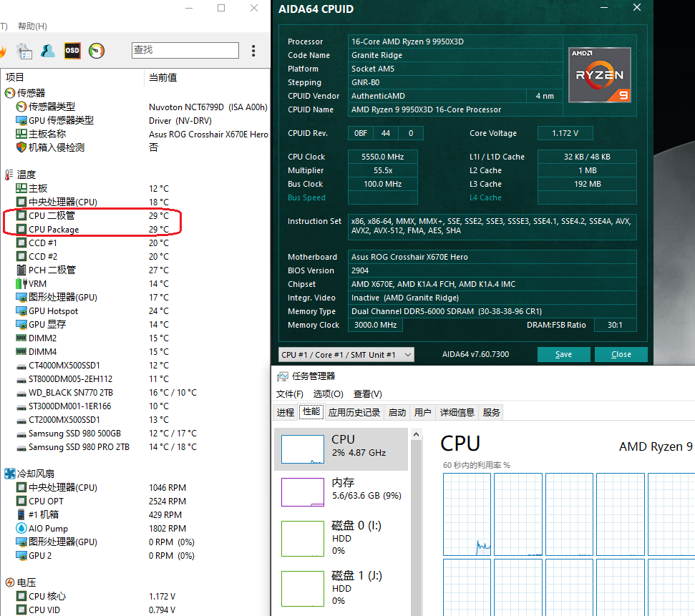Viewport: 695px width, 616px height.
Task: Open the 帮助(H) menu
Action: pyautogui.click(x=32, y=26)
